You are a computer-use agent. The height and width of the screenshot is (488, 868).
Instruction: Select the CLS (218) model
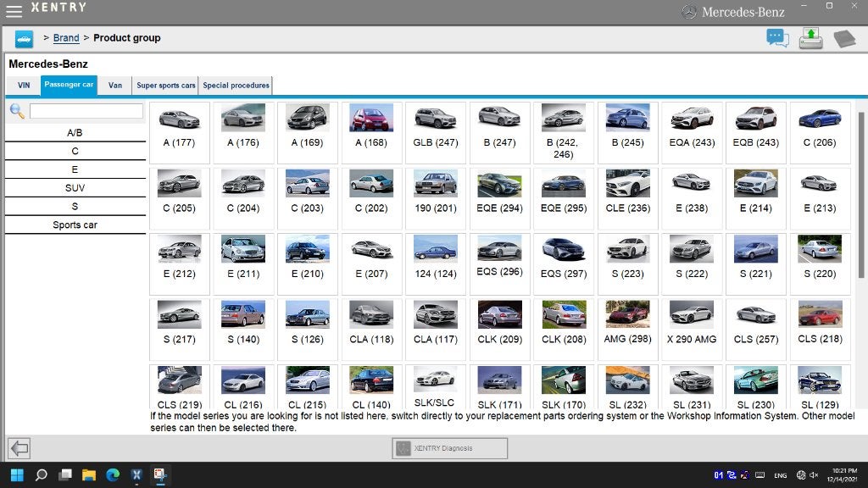pos(820,330)
